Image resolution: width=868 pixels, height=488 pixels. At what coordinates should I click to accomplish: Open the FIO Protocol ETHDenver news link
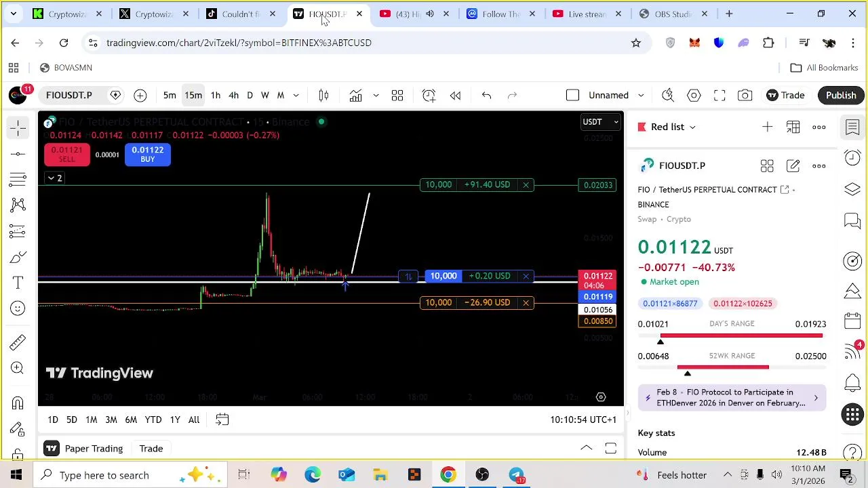[x=732, y=398]
